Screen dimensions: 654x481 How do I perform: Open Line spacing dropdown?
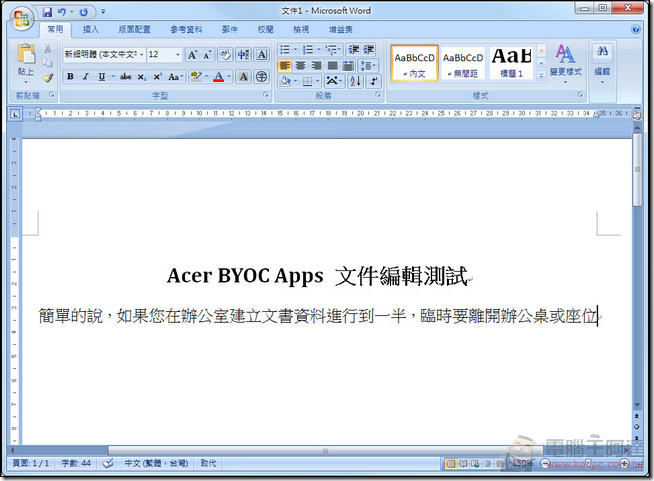tap(368, 65)
